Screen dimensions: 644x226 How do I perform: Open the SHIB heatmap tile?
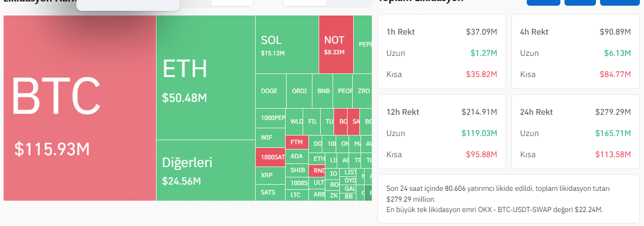click(297, 170)
